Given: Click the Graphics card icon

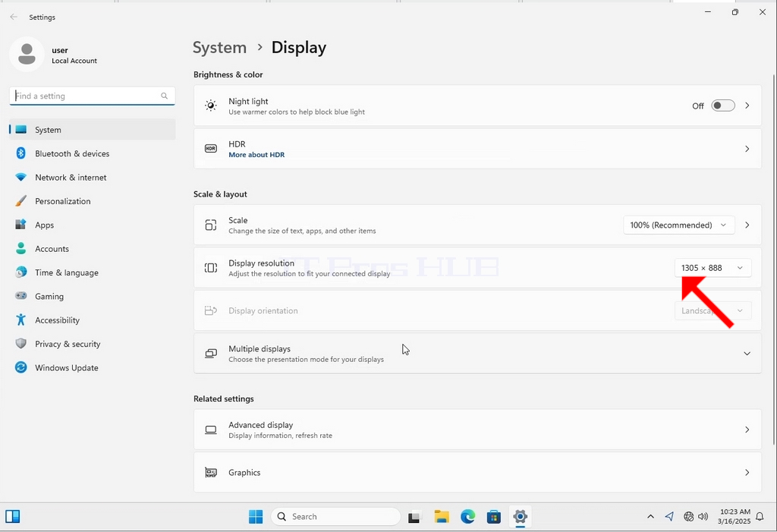Looking at the screenshot, I should (x=211, y=473).
